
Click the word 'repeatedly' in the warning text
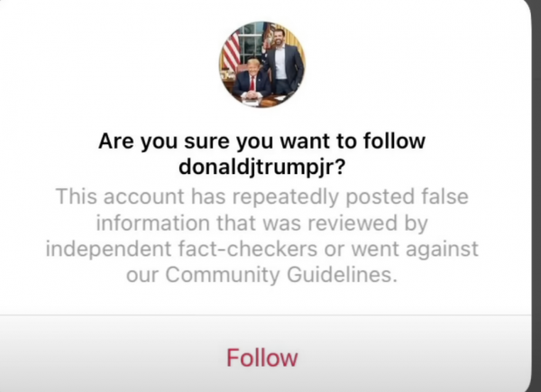pos(285,196)
